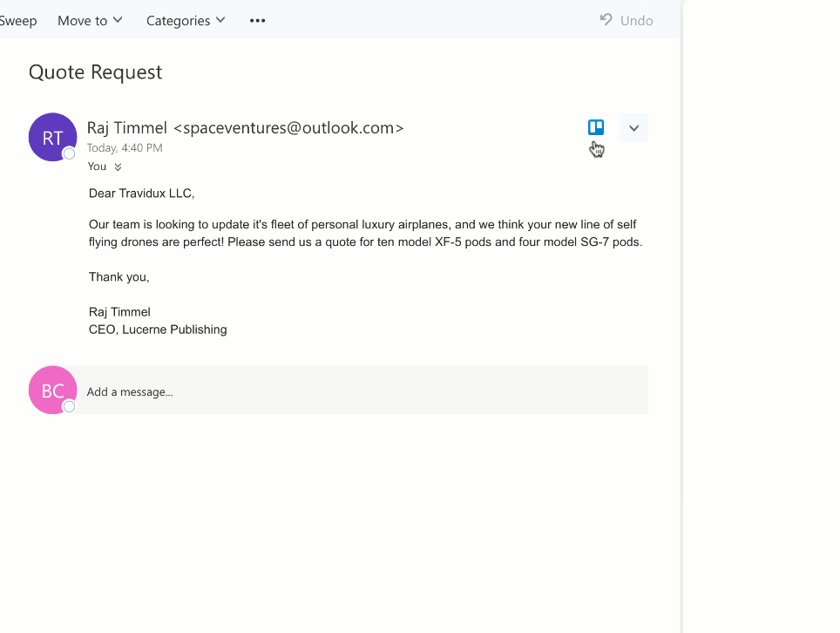Click the presence status circle on BC avatar

pos(70,406)
